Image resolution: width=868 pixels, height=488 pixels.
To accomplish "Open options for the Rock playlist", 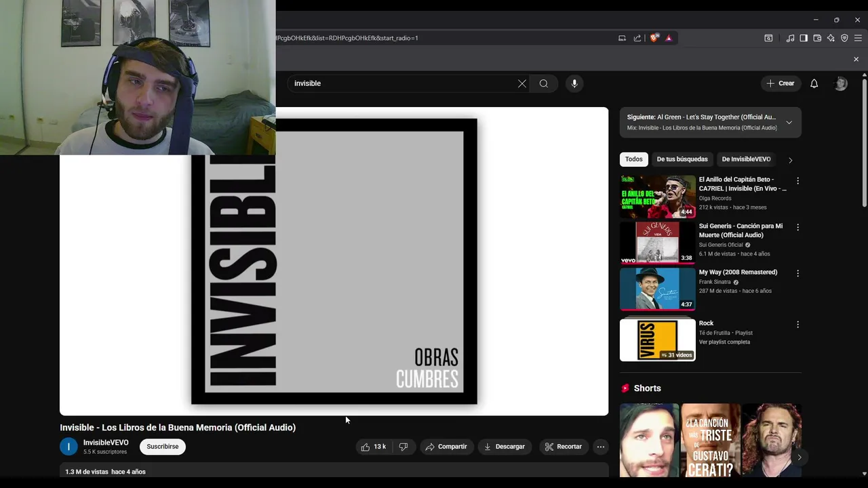I will 797,325.
